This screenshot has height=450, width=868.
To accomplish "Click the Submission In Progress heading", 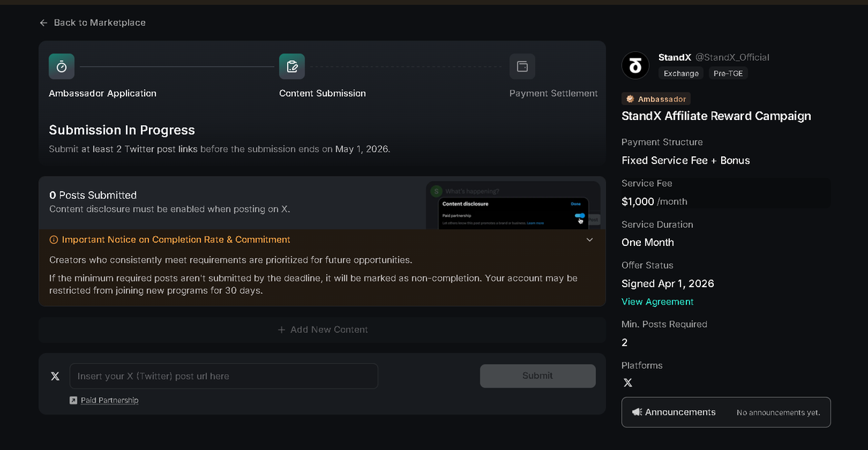I will click(x=122, y=130).
